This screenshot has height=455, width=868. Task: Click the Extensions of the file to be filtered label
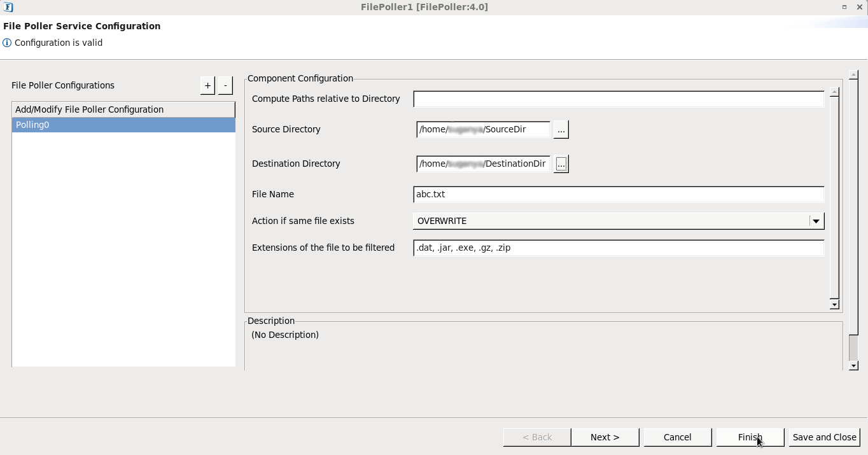323,248
